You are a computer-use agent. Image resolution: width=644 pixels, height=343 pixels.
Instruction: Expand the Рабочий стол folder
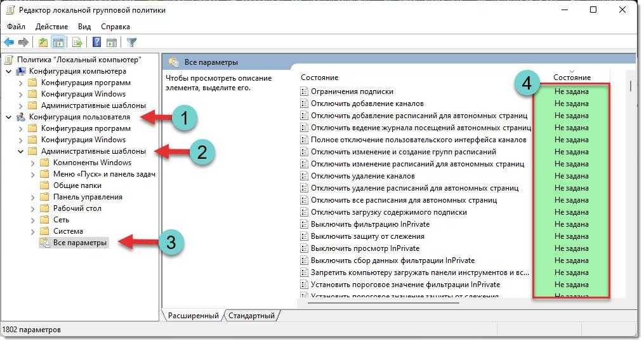(33, 209)
